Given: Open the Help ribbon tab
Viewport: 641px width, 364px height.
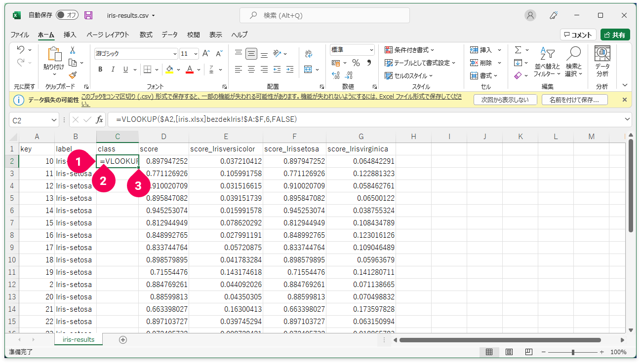Looking at the screenshot, I should 240,35.
